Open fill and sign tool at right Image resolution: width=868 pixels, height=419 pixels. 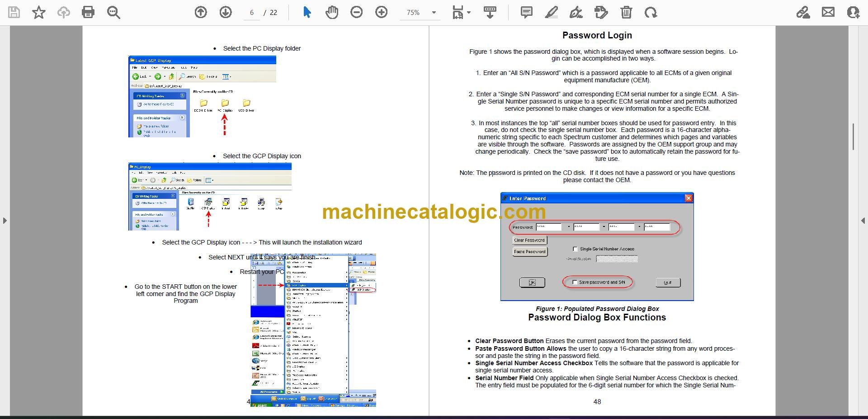tap(803, 12)
